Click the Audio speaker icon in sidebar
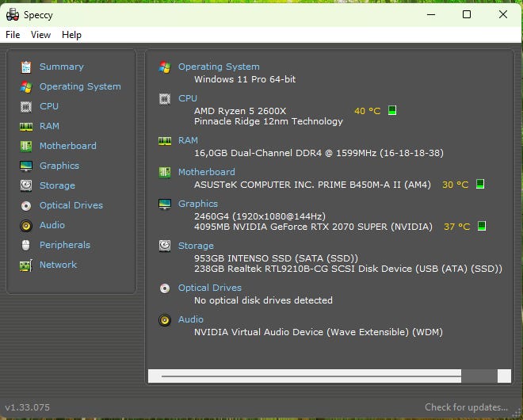Viewport: 523px width, 420px height. tap(26, 225)
